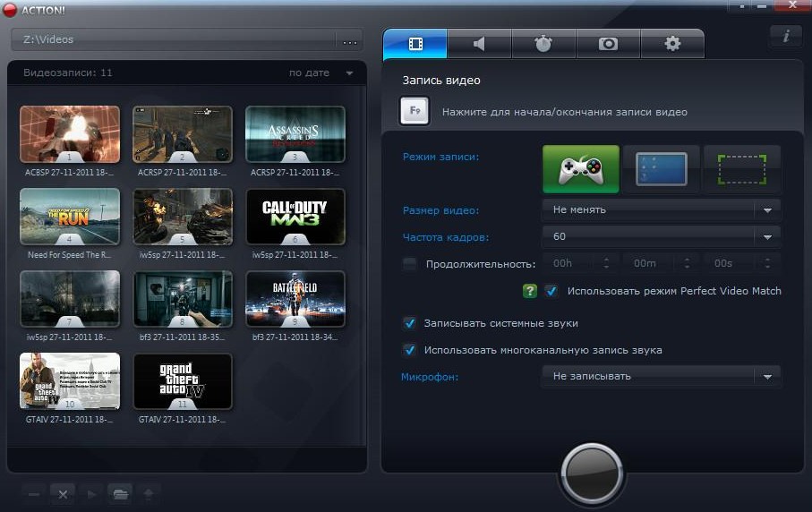Select active desktop recording mode
This screenshot has width=812, height=512.
pyautogui.click(x=662, y=169)
